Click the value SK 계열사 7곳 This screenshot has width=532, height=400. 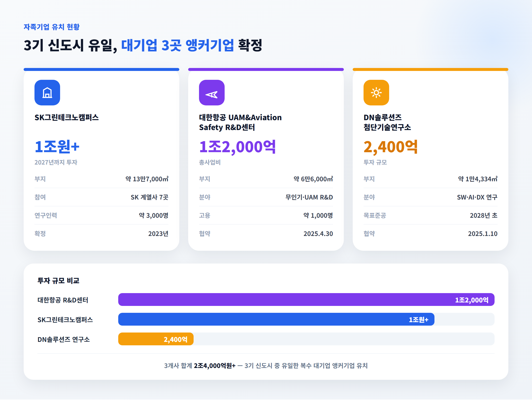coord(150,197)
